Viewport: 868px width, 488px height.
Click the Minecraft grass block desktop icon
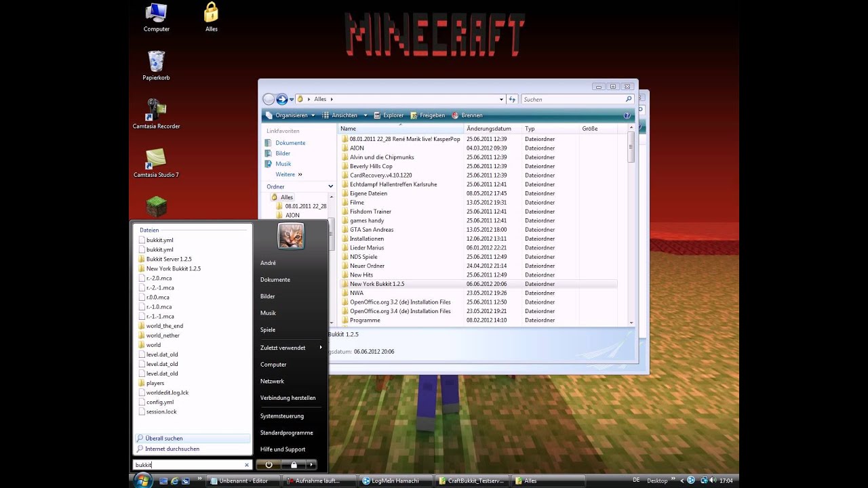[157, 206]
